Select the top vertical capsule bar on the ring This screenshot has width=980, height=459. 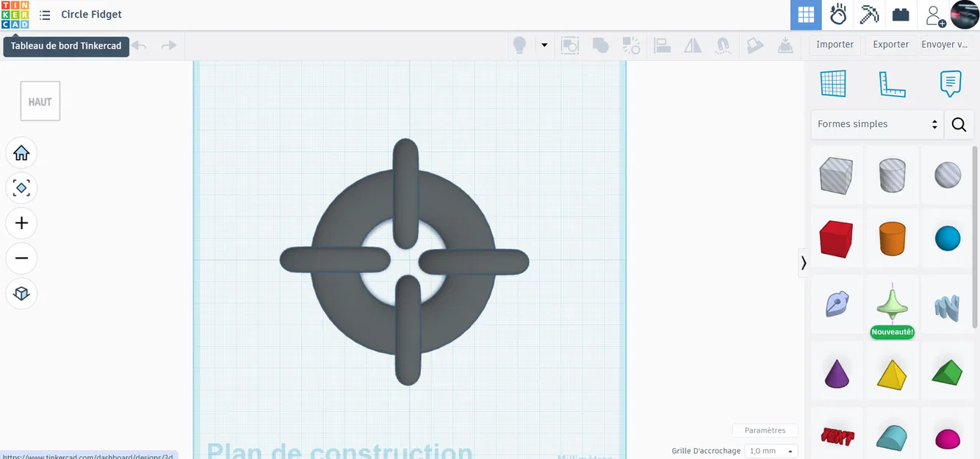(406, 192)
